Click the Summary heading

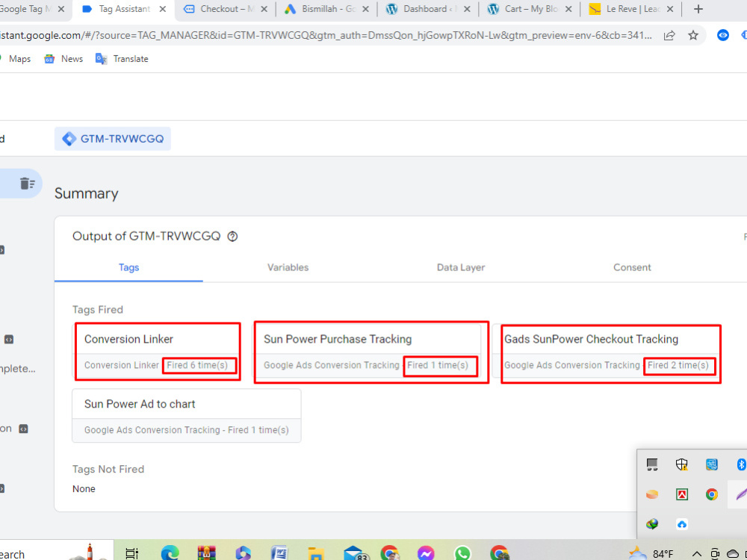pos(86,193)
